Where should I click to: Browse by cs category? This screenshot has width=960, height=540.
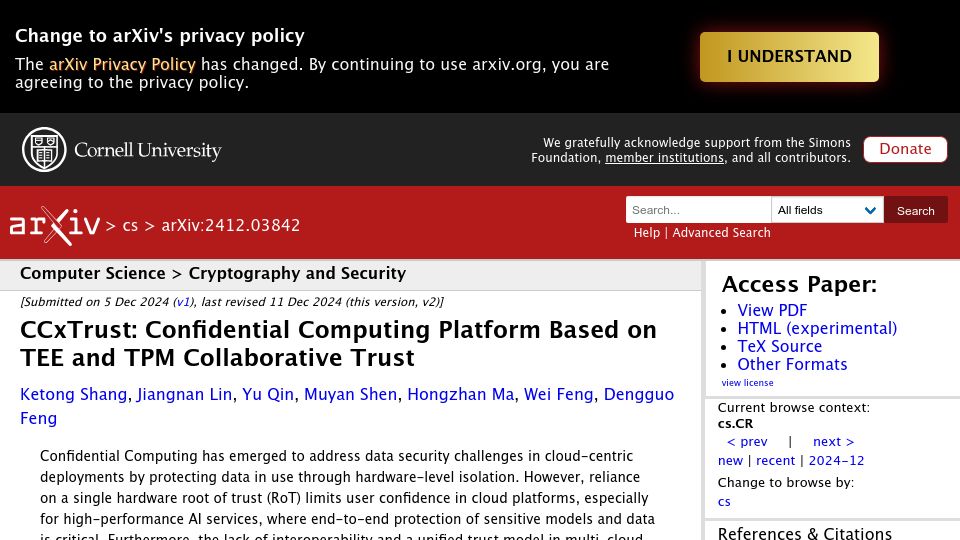point(724,502)
